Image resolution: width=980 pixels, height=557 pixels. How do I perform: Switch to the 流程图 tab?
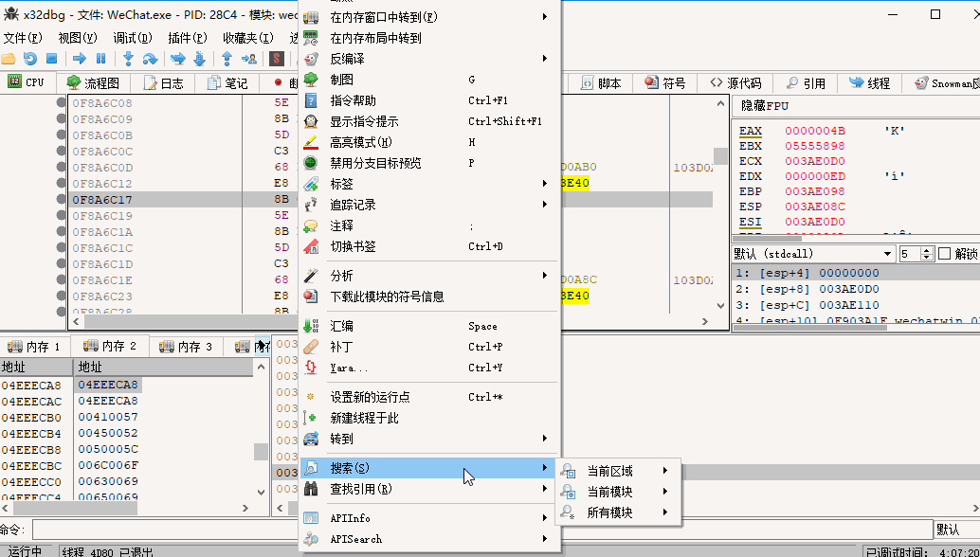[x=93, y=83]
